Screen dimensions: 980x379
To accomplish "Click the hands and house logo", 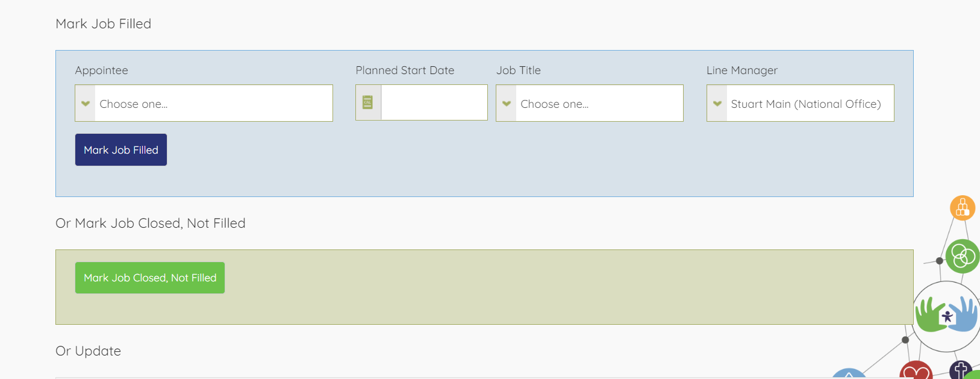I will 946,316.
